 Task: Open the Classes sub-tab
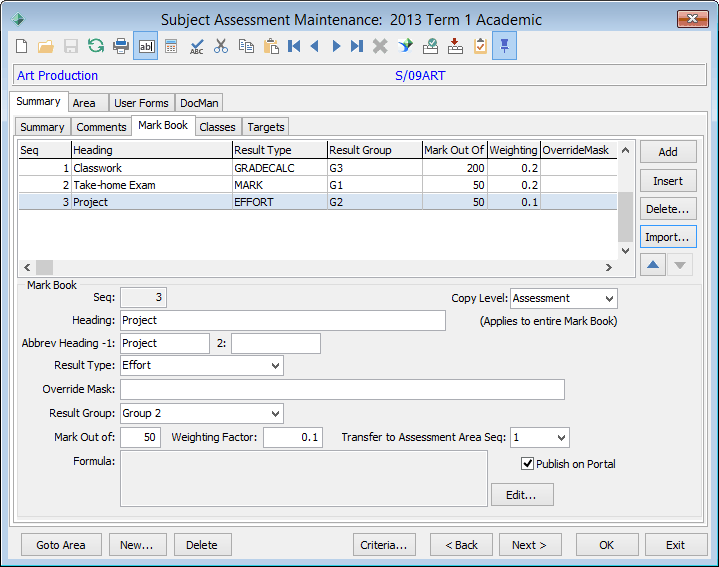[x=217, y=127]
